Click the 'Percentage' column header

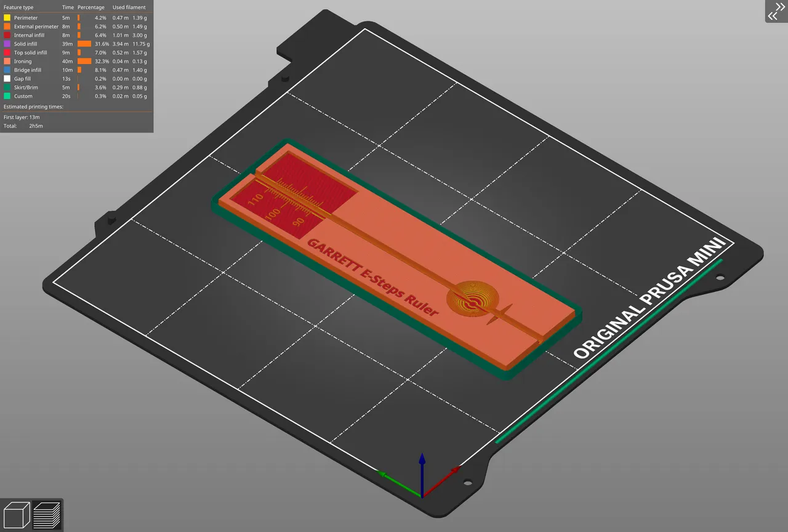point(90,7)
